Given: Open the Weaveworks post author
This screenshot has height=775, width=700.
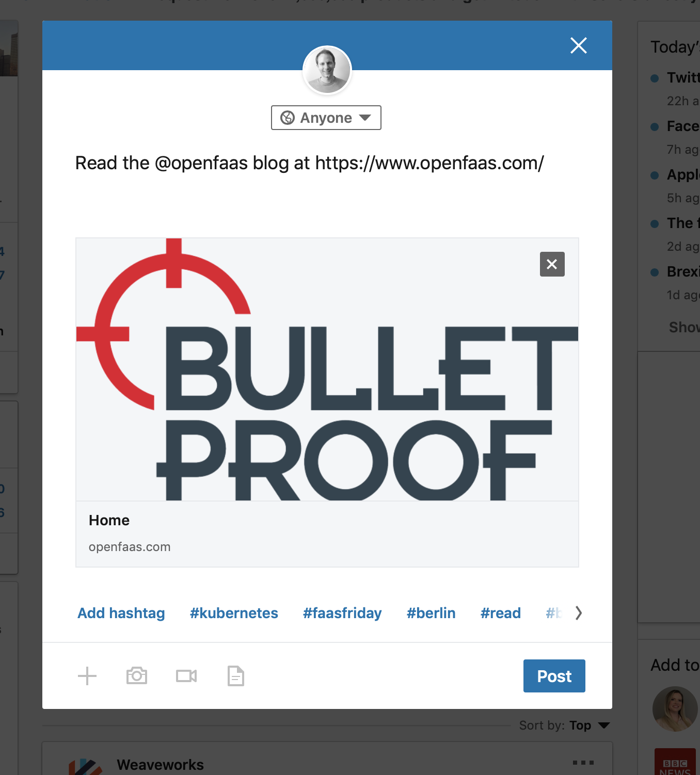Looking at the screenshot, I should 160,765.
